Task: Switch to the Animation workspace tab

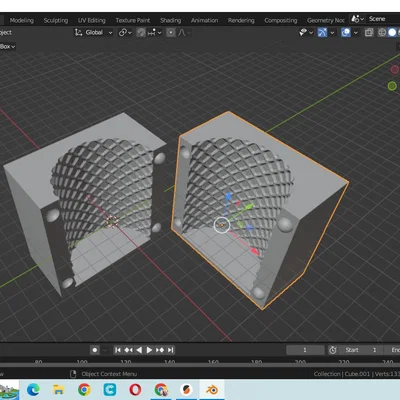Action: click(204, 20)
